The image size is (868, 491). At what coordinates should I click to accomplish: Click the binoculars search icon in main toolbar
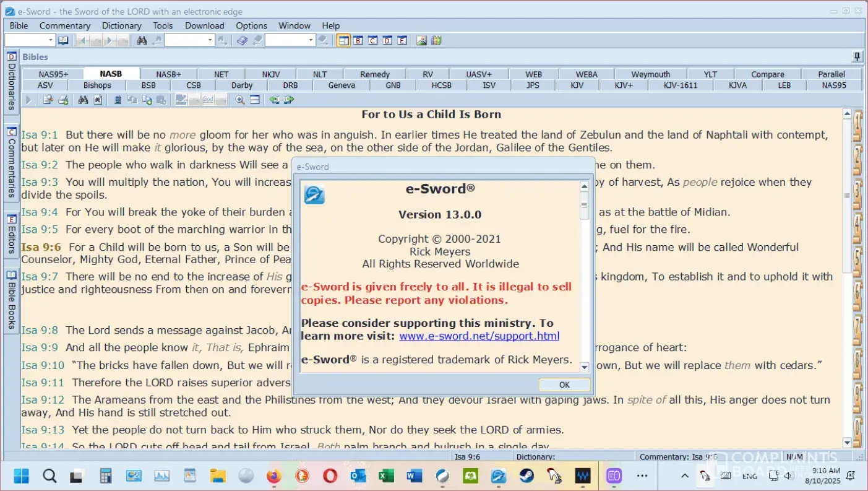[142, 40]
